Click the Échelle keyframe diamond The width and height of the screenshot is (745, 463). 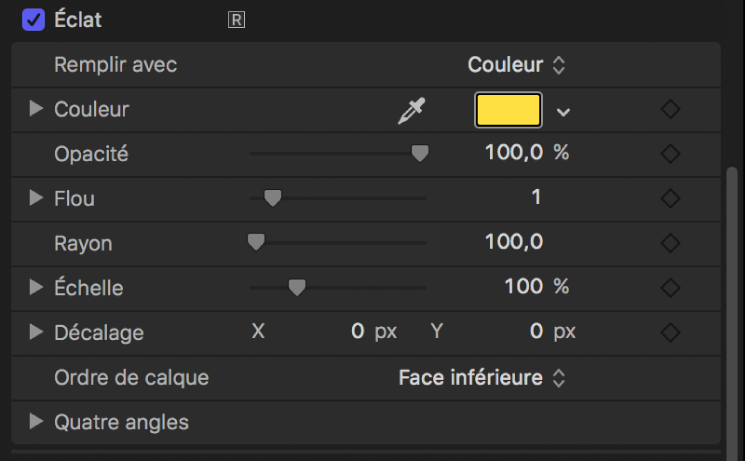point(671,287)
